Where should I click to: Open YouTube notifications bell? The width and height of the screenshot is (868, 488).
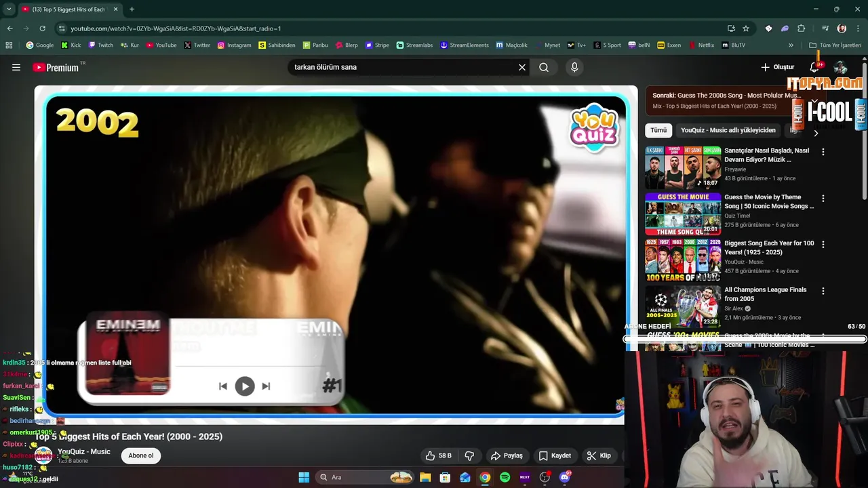814,67
